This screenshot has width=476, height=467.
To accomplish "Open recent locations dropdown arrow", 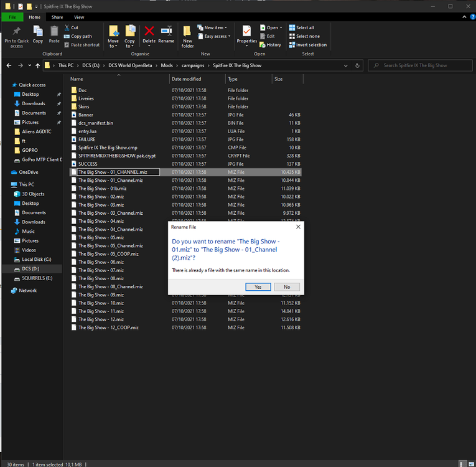I will [29, 65].
